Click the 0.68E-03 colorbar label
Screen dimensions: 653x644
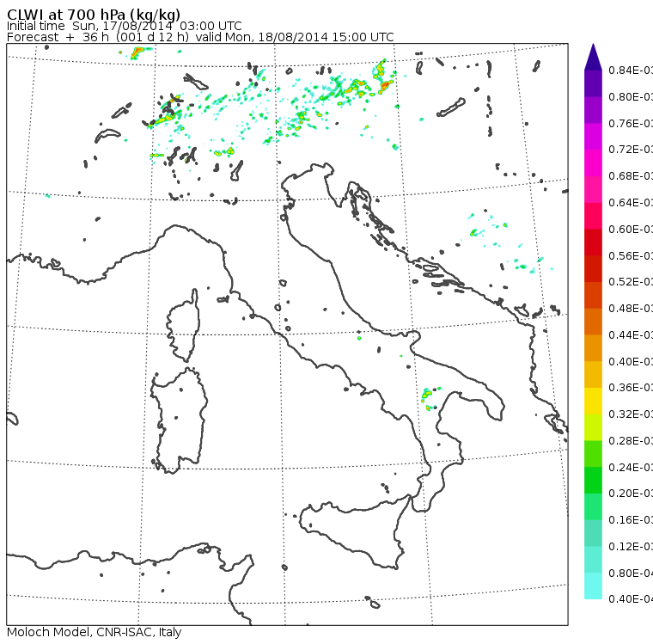[x=631, y=176]
